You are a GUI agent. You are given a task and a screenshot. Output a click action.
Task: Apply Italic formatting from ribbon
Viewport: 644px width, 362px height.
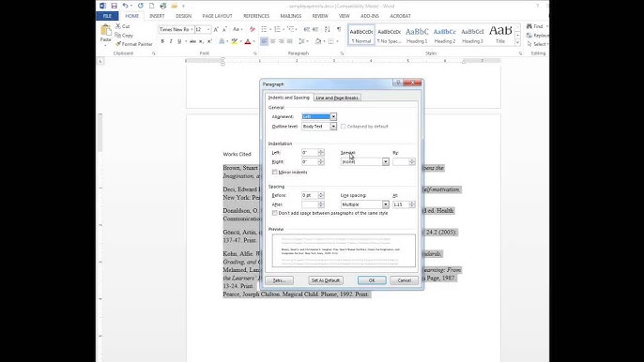point(171,41)
